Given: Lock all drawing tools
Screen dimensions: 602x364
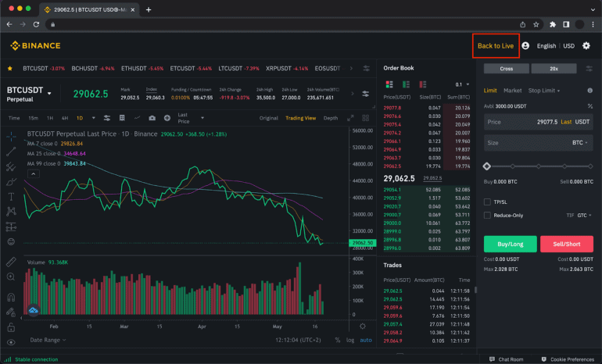Looking at the screenshot, I should [x=11, y=327].
